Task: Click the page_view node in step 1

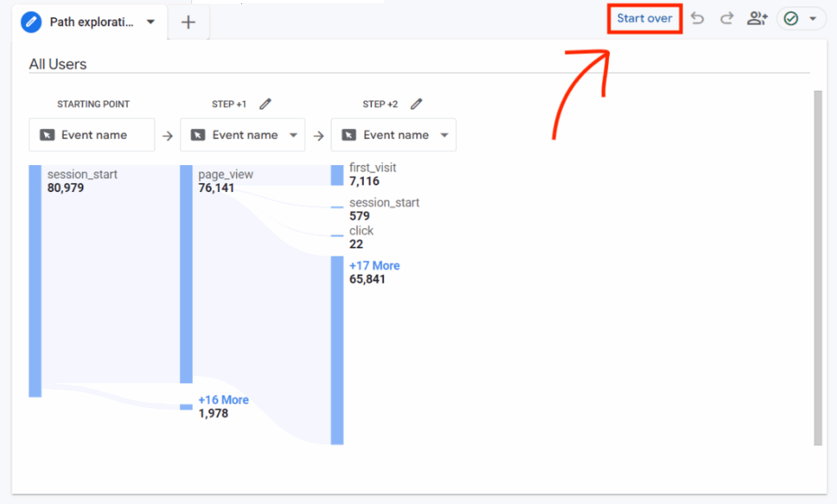Action: click(226, 174)
